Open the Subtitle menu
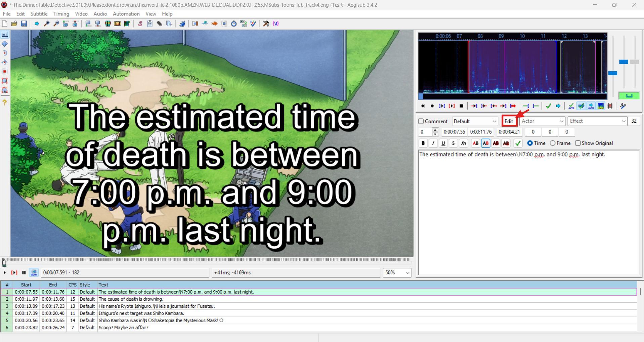The width and height of the screenshot is (644, 342). (x=39, y=14)
